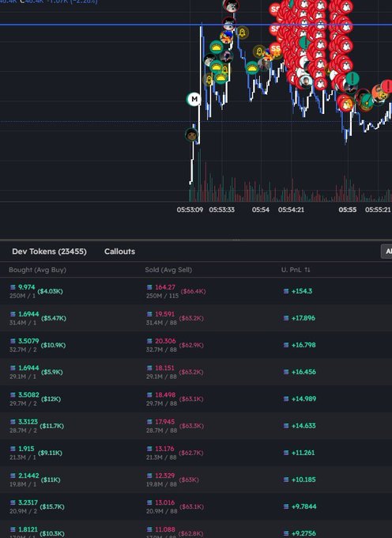Select the PnL value +17.896
Image resolution: width=392 pixels, height=538 pixels.
303,318
